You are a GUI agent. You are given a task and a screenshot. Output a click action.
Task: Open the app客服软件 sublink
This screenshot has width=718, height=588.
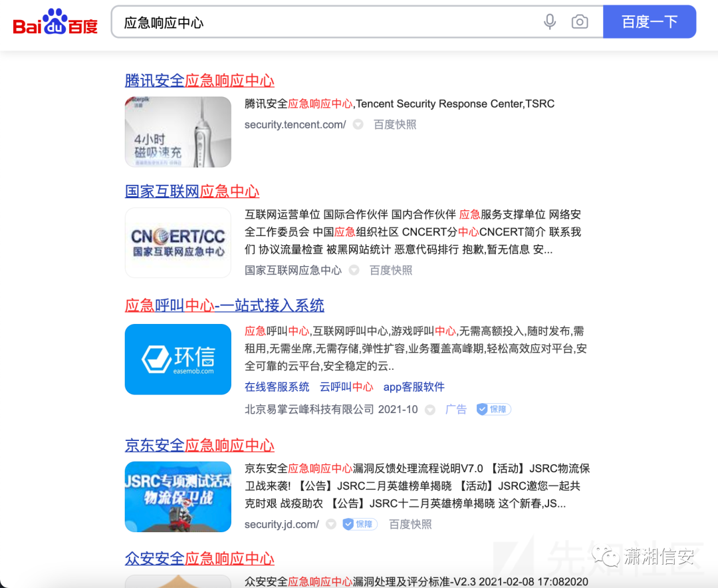[x=414, y=387]
